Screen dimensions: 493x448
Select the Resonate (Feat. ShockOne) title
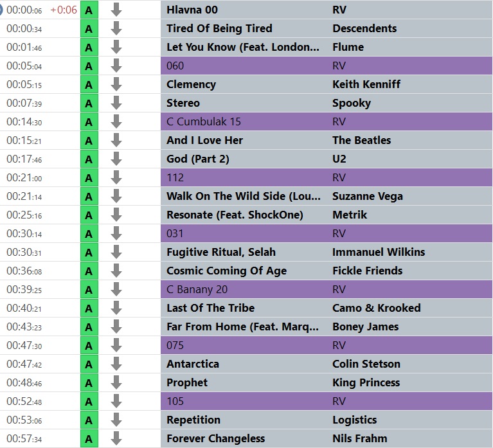click(235, 215)
